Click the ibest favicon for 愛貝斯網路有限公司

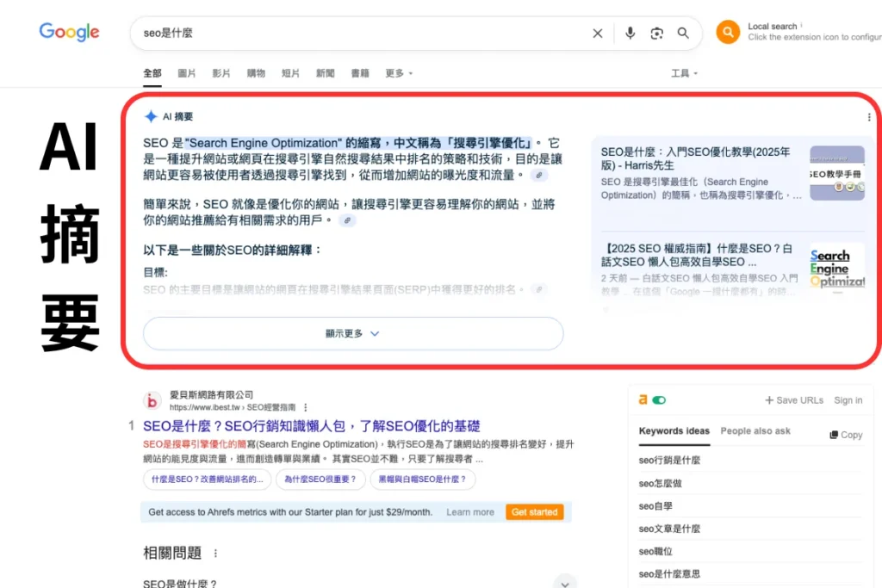(152, 401)
